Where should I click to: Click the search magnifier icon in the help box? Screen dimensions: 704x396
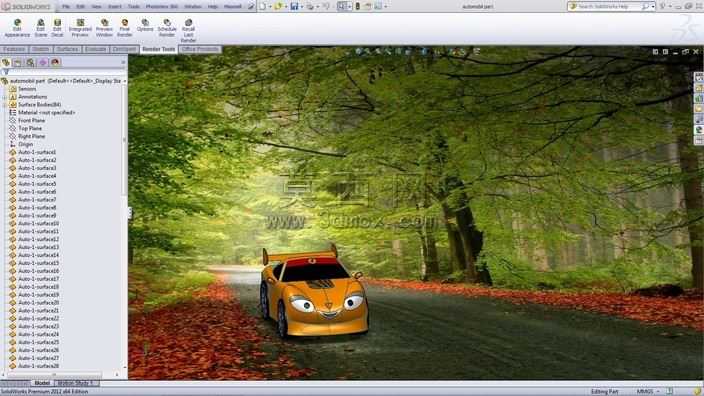645,6
